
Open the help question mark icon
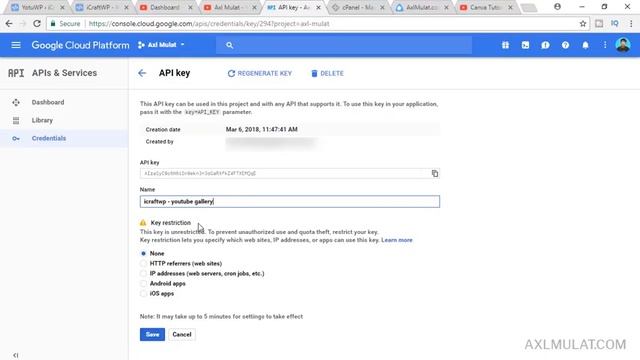tap(565, 45)
